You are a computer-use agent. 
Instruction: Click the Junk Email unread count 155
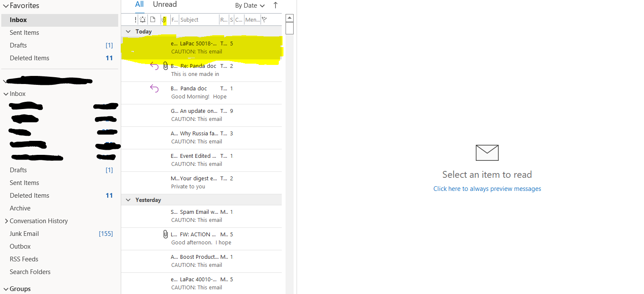[x=106, y=234]
